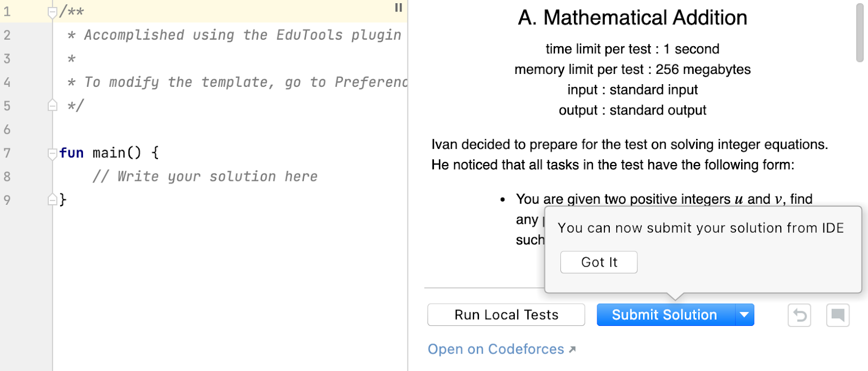This screenshot has width=868, height=371.
Task: Click the pause icon at editor top-right
Action: (x=398, y=8)
